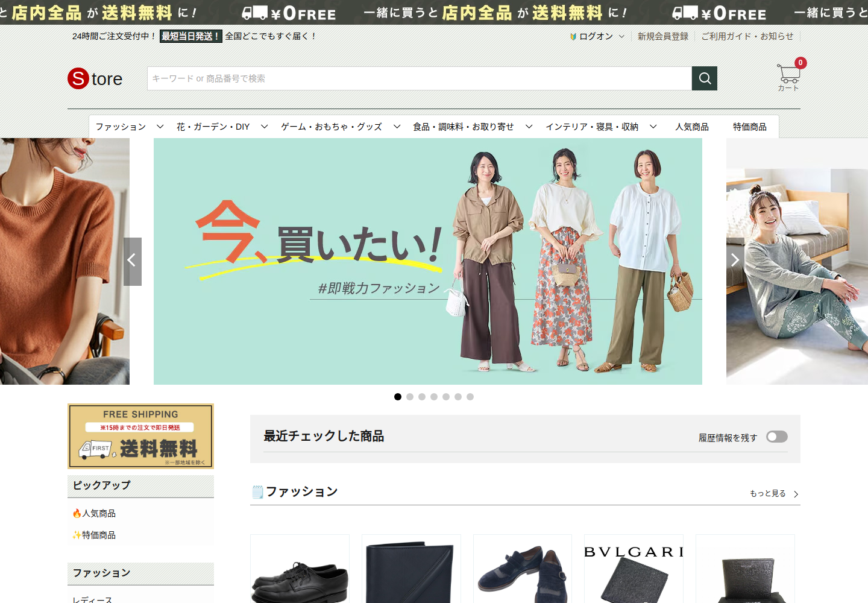Image resolution: width=868 pixels, height=603 pixels.
Task: Expand the 花・ガーデン・DIY dropdown arrow
Action: [x=264, y=127]
